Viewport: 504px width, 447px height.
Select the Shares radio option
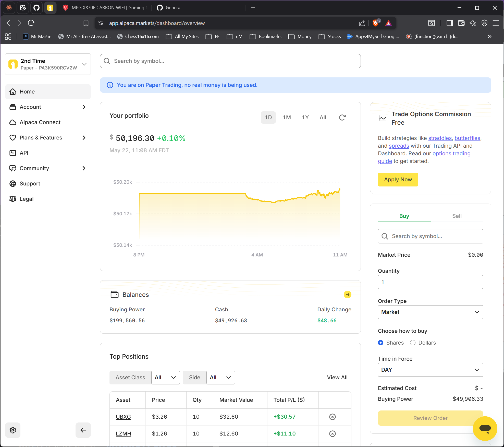pos(380,343)
